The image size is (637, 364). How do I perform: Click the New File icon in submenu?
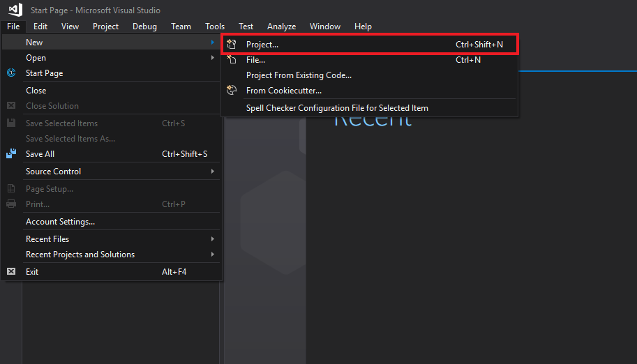click(232, 60)
